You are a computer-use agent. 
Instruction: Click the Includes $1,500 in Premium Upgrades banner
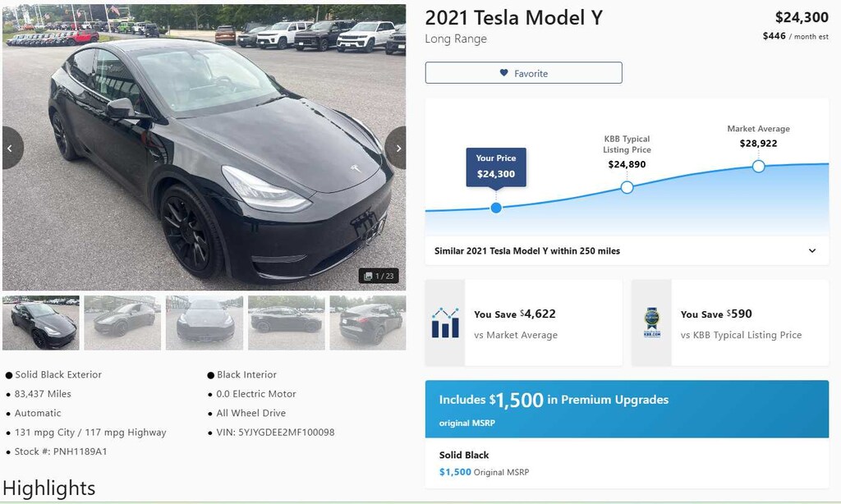pyautogui.click(x=627, y=409)
